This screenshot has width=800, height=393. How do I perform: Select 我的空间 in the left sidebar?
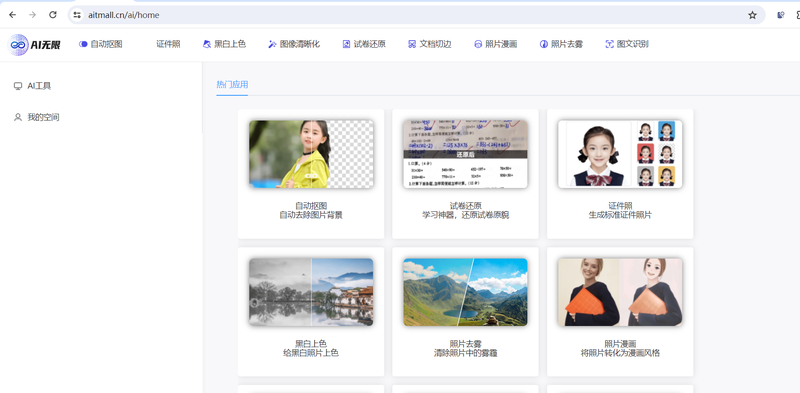tap(43, 117)
